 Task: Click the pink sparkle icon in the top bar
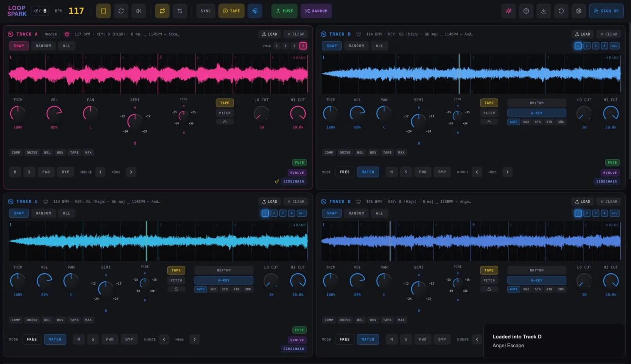(x=509, y=11)
